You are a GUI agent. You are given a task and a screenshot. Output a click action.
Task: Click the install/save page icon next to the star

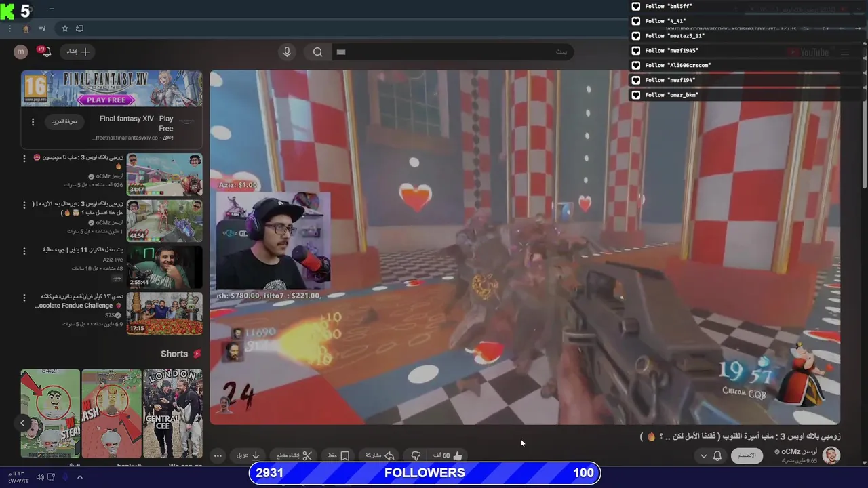(79, 28)
